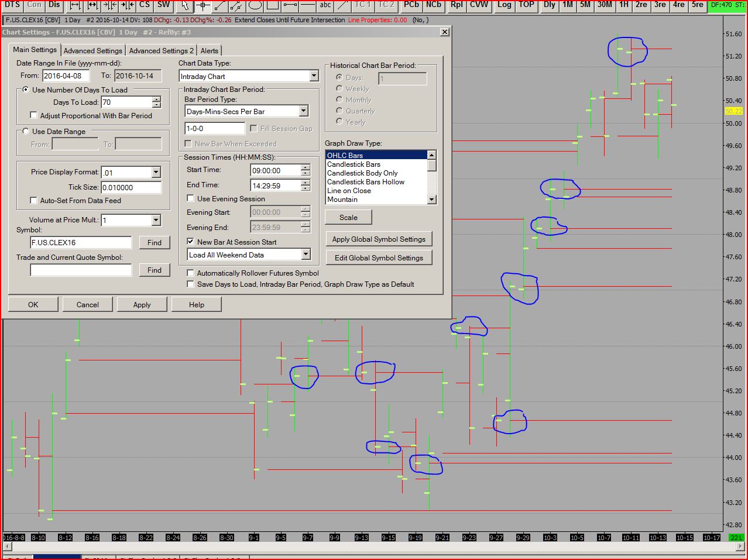This screenshot has height=560, width=748.
Task: Open the Price Display Format dropdown
Action: [x=156, y=172]
